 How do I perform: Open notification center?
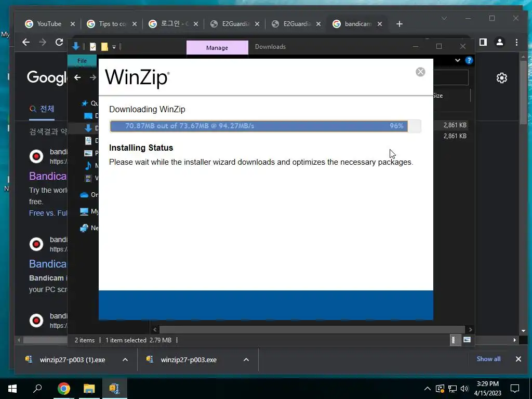515,389
